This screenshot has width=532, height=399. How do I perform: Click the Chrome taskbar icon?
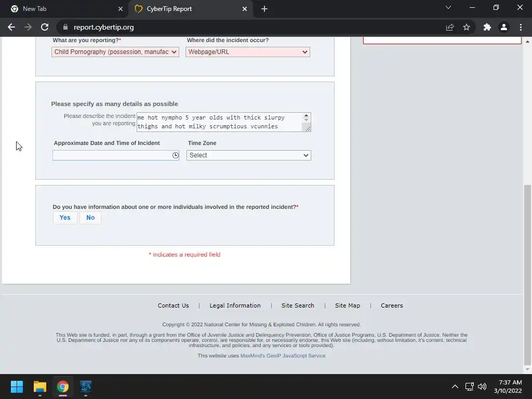[x=63, y=387]
